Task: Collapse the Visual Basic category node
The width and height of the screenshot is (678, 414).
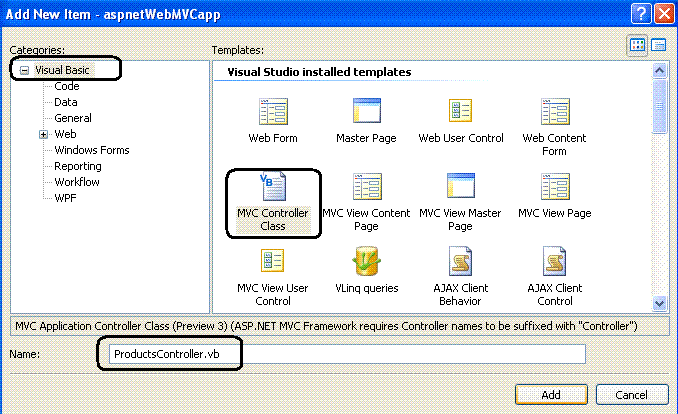Action: click(25, 70)
